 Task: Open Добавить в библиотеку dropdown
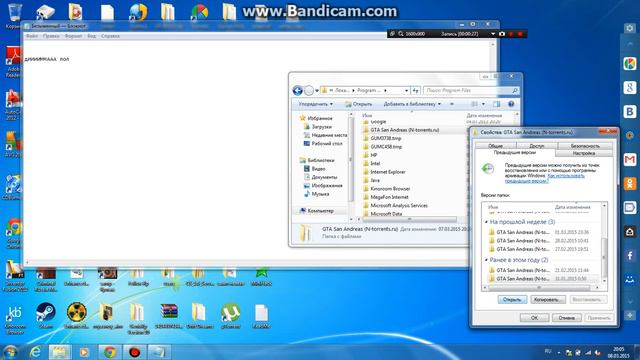click(412, 104)
